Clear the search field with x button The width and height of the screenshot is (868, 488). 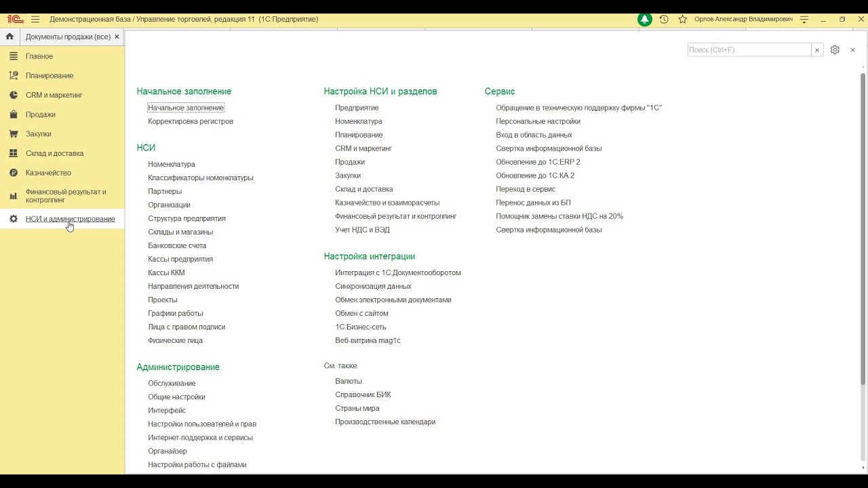pyautogui.click(x=817, y=50)
